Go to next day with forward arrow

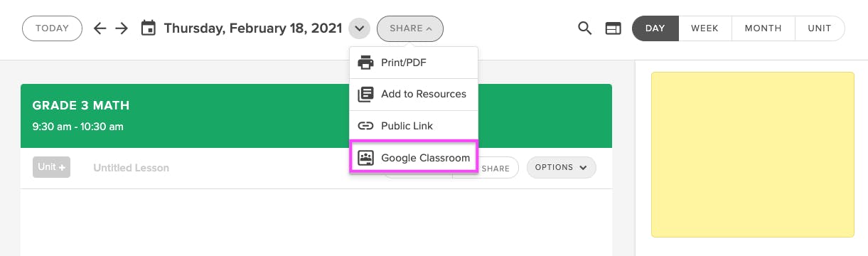point(122,28)
